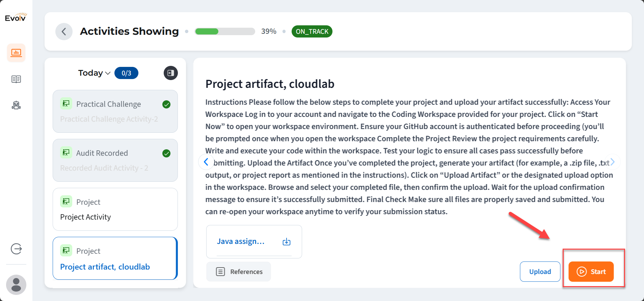The height and width of the screenshot is (301, 644).
Task: Download the Java assignment file
Action: [x=287, y=242]
